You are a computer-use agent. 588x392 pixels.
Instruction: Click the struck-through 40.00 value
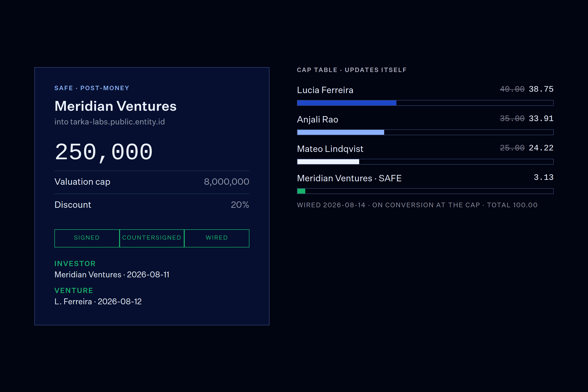click(x=512, y=89)
